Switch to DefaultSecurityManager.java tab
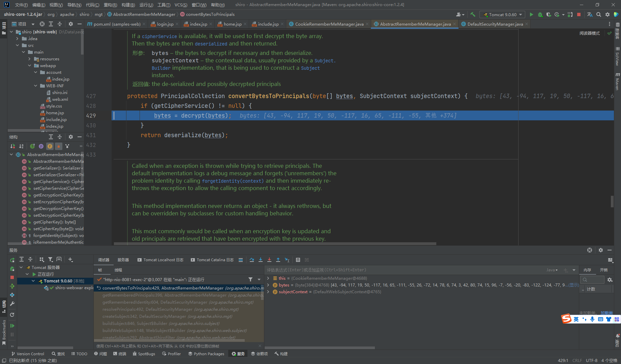 pos(495,24)
